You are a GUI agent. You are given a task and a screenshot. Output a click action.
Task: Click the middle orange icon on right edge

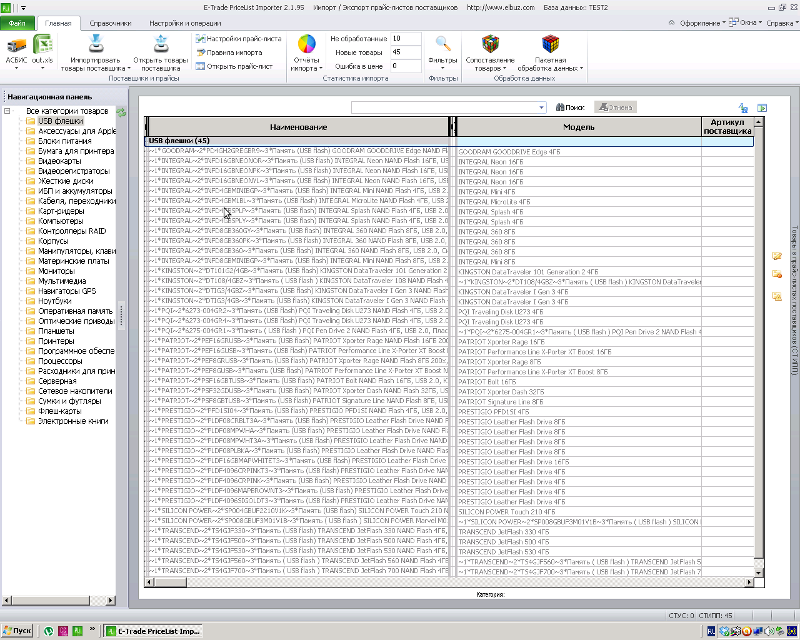777,275
